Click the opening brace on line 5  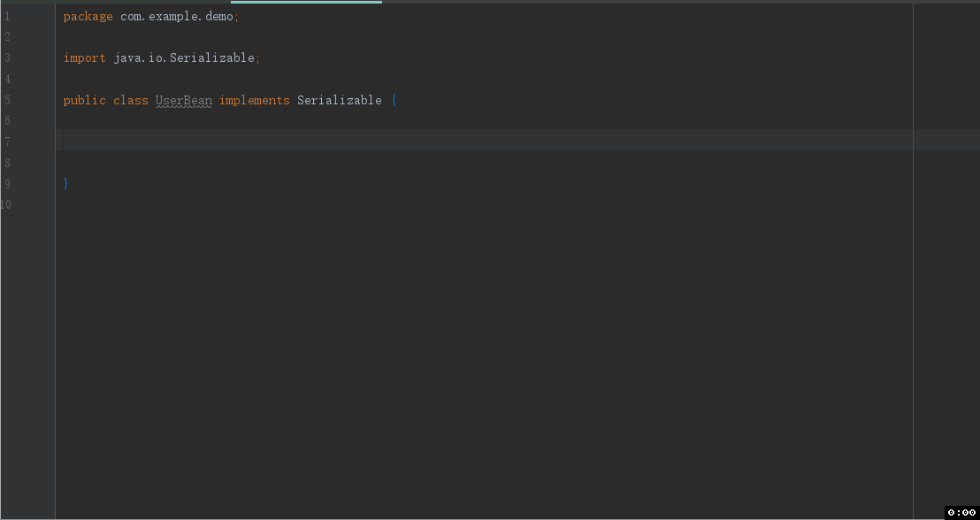[x=393, y=100]
